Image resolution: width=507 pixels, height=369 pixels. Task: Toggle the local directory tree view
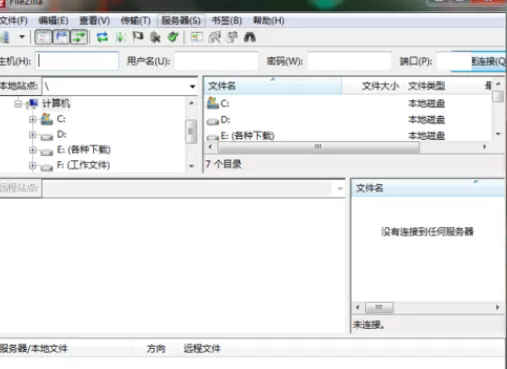(61, 37)
